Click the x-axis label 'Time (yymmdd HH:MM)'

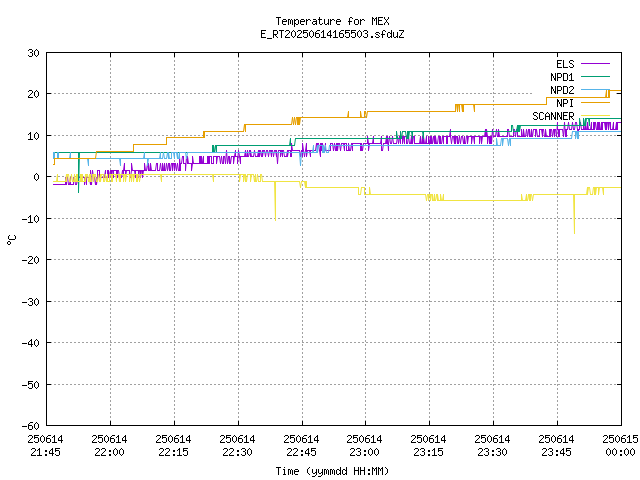point(332,471)
